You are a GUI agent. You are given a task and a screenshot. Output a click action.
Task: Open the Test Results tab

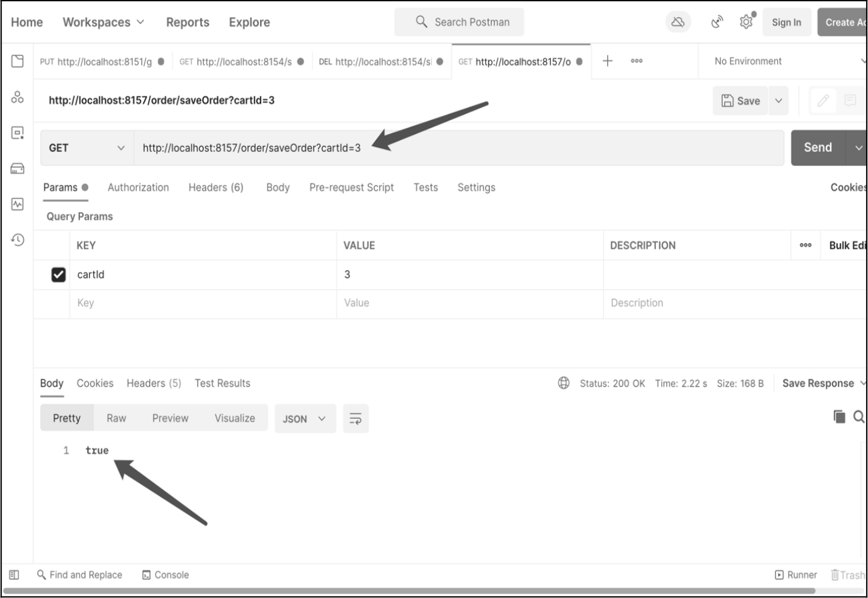223,383
